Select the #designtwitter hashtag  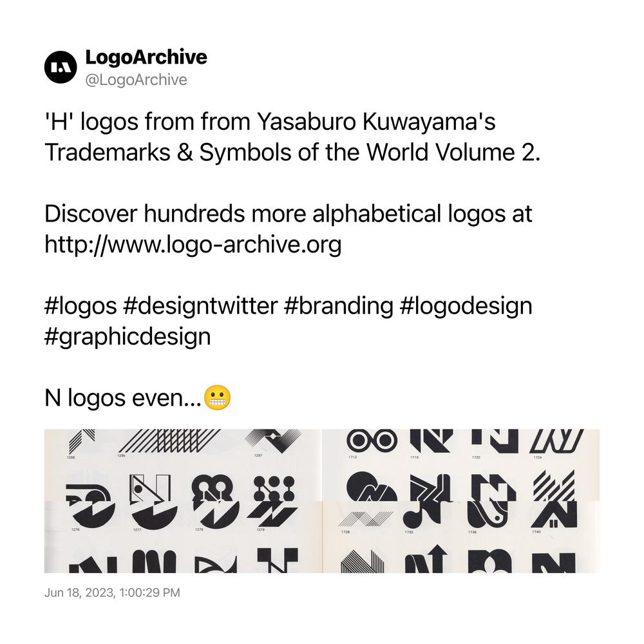coord(200,306)
